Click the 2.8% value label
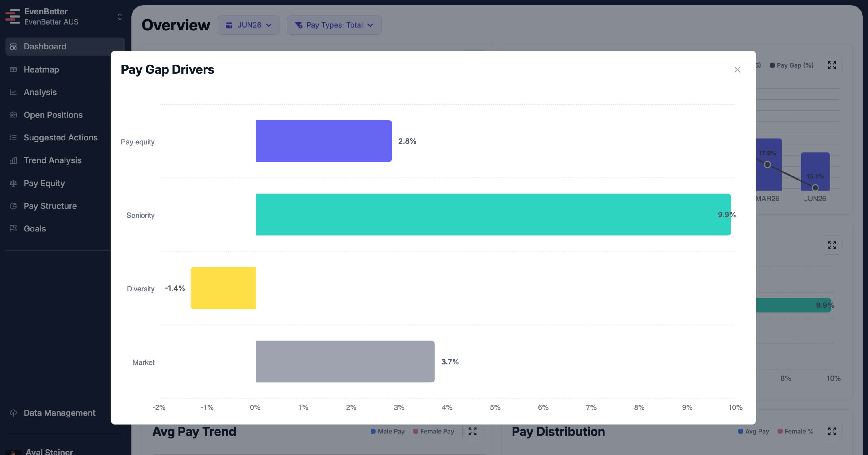The width and height of the screenshot is (868, 455). 407,141
